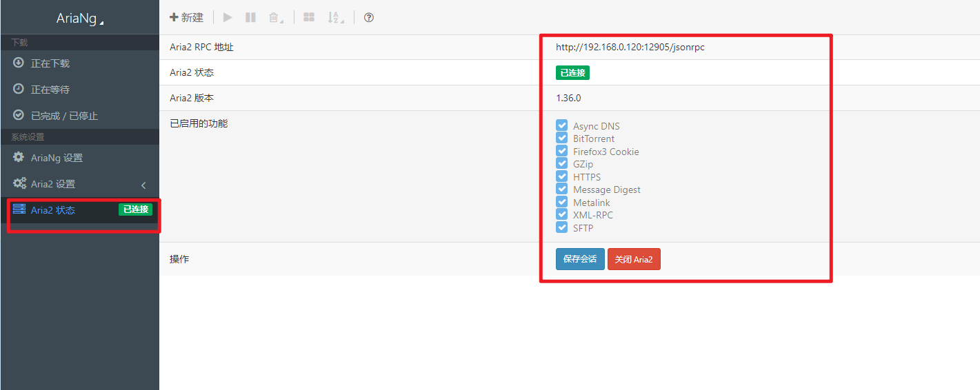980x390 pixels.
Task: Toggle the XML-RPC checkbox
Action: 561,214
